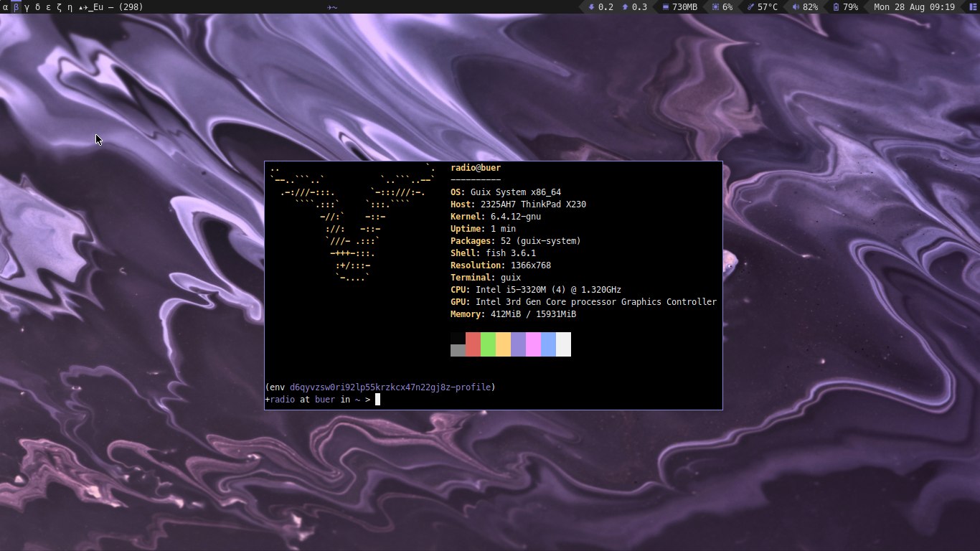Click the 0.3 upload speed value

[x=639, y=7]
